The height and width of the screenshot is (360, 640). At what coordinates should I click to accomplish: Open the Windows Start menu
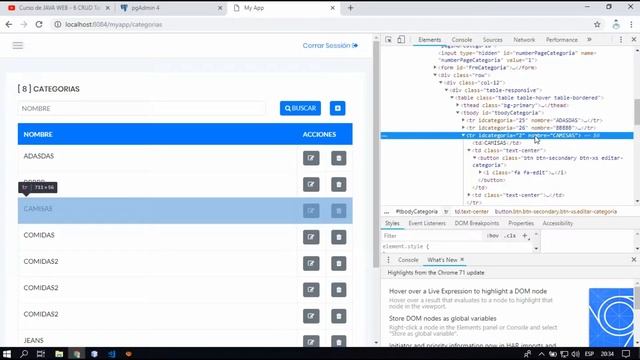(7, 354)
